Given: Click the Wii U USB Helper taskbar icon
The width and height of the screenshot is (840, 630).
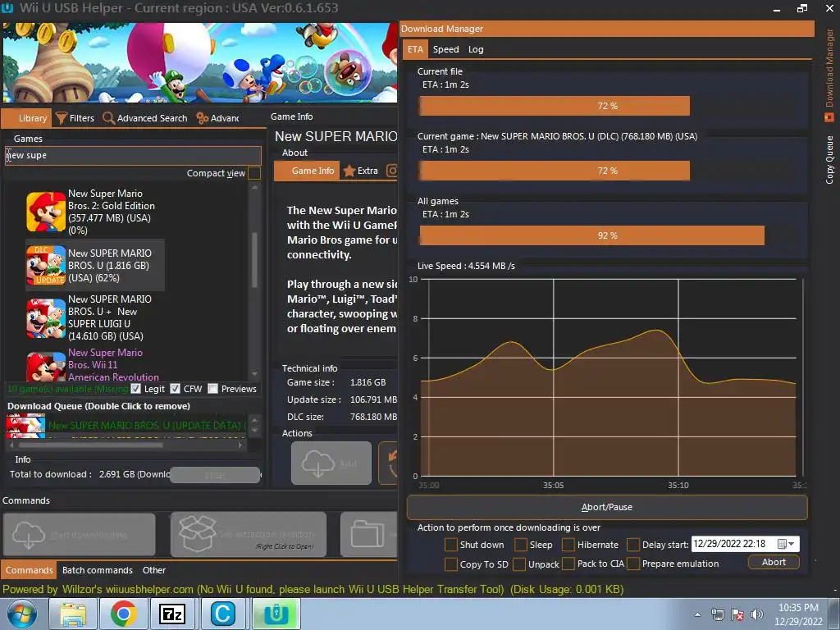Looking at the screenshot, I should point(276,614).
